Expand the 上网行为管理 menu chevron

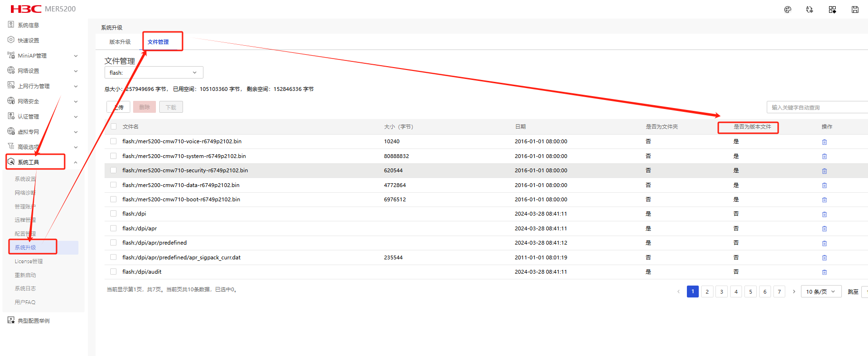(76, 86)
